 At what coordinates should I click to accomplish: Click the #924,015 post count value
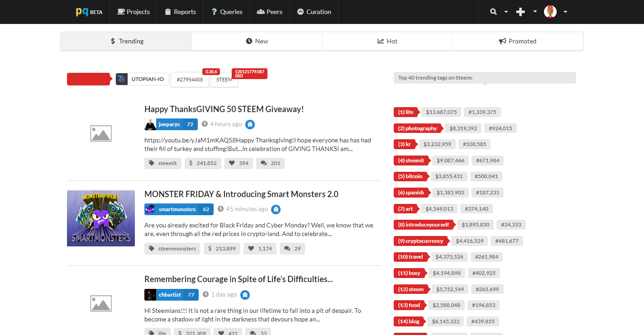pos(501,128)
